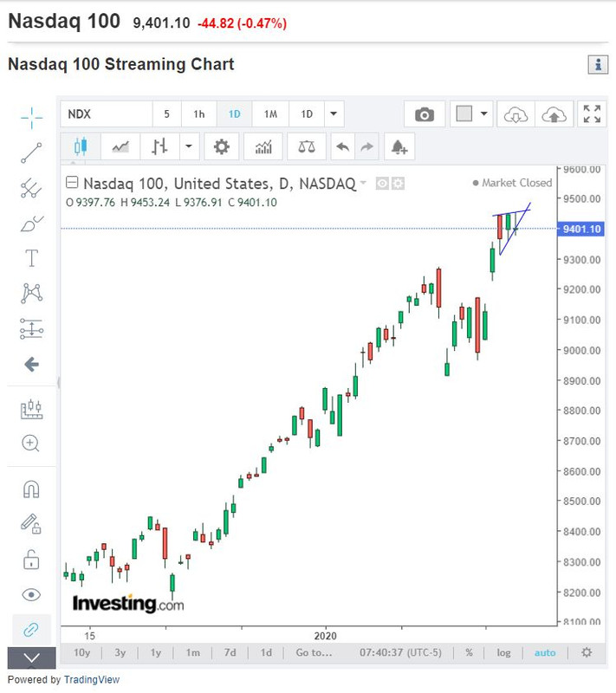Open compare symbols scales icon

click(307, 146)
